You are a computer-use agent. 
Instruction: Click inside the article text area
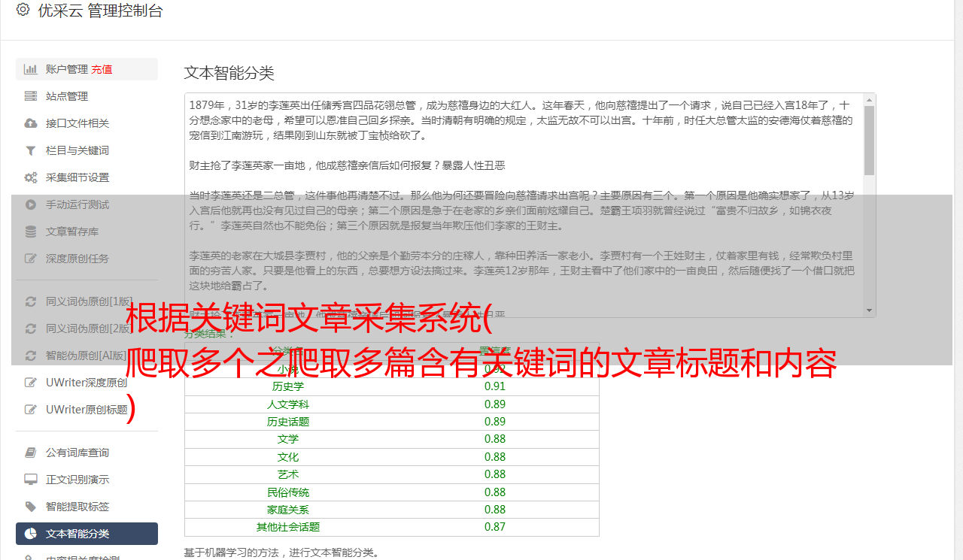(x=524, y=204)
